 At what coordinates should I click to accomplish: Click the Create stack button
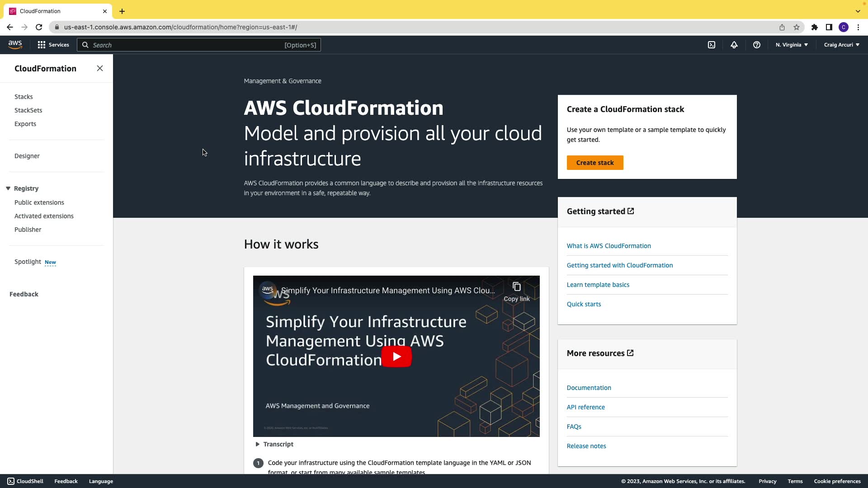[x=595, y=163]
